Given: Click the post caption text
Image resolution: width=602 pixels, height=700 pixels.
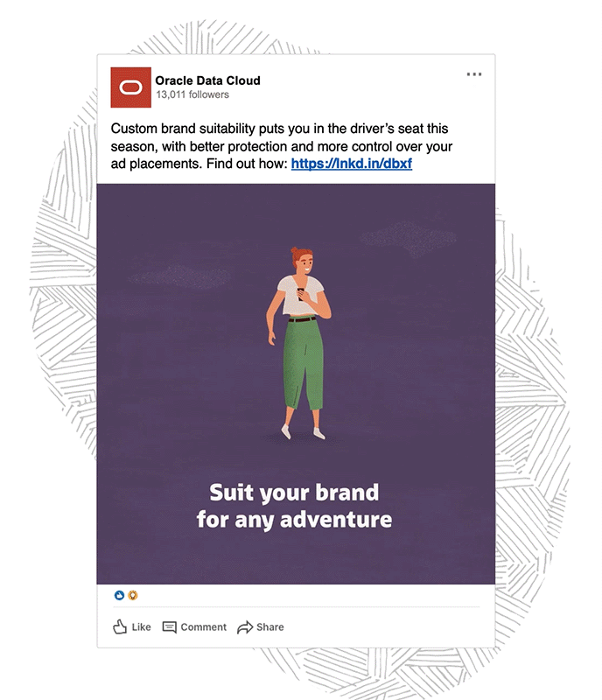Looking at the screenshot, I should [282, 146].
